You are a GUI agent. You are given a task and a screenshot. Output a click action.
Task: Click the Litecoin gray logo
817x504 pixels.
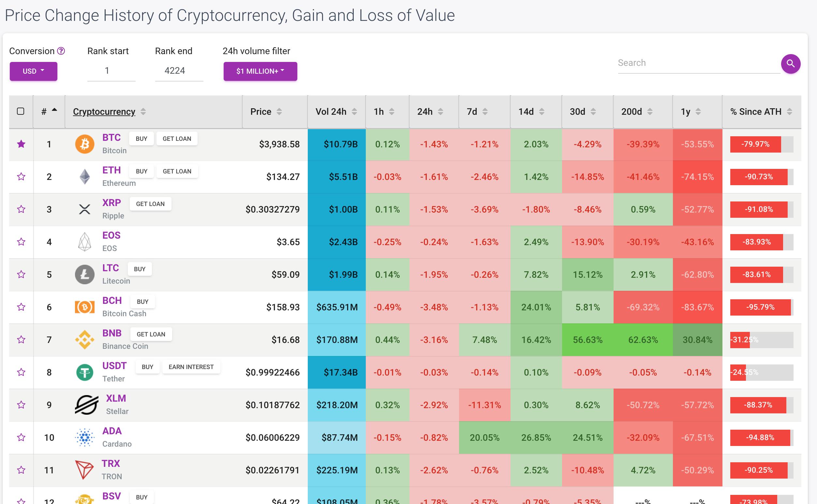pyautogui.click(x=85, y=274)
